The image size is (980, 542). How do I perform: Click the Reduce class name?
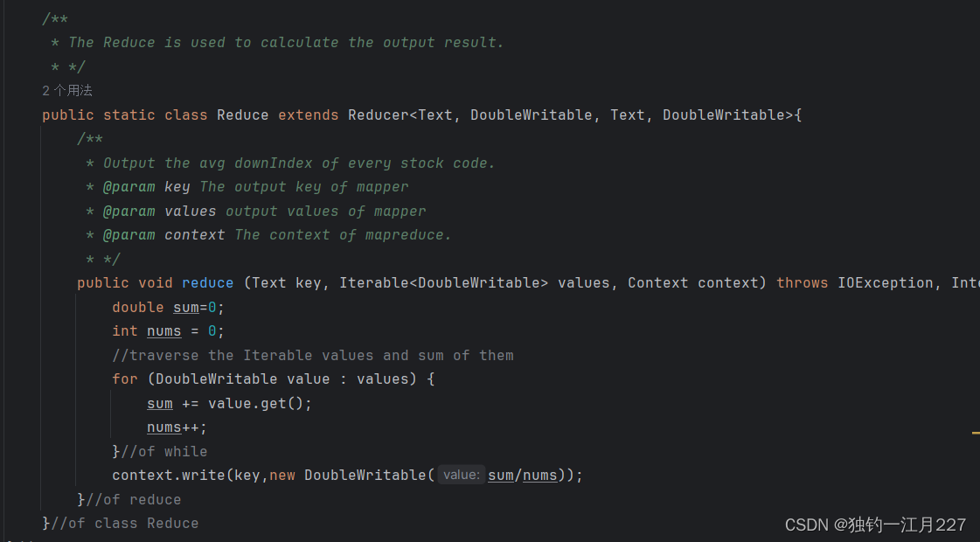click(x=242, y=115)
